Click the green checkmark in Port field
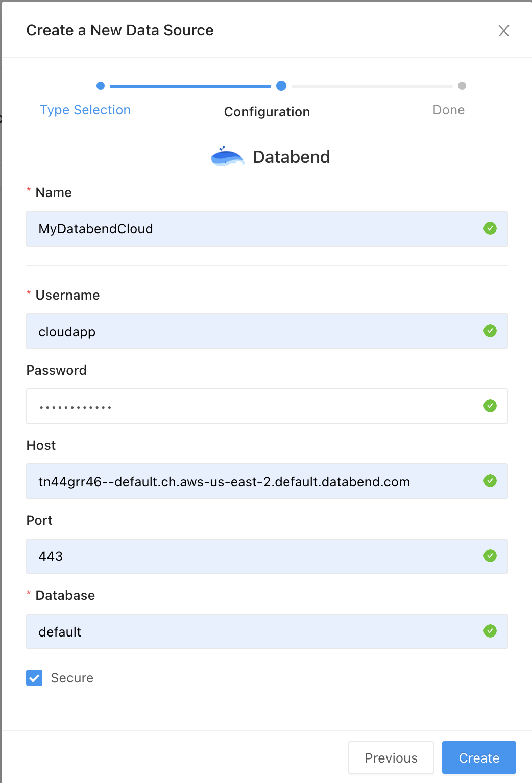532x783 pixels. pos(490,556)
